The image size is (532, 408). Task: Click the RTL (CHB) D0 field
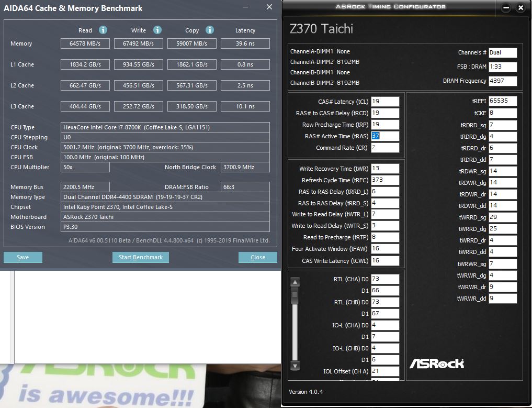(385, 302)
